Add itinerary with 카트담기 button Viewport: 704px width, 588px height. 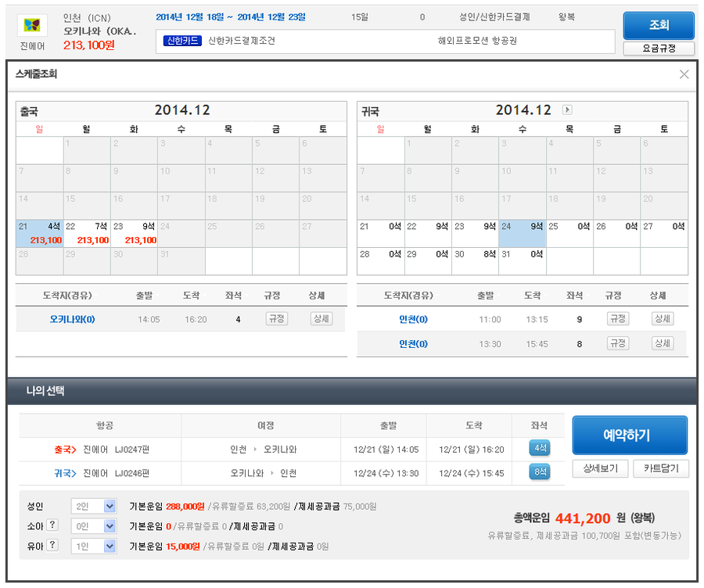point(661,468)
